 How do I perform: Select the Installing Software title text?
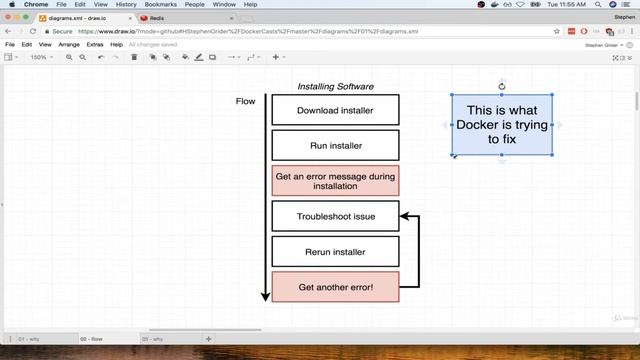(x=336, y=87)
